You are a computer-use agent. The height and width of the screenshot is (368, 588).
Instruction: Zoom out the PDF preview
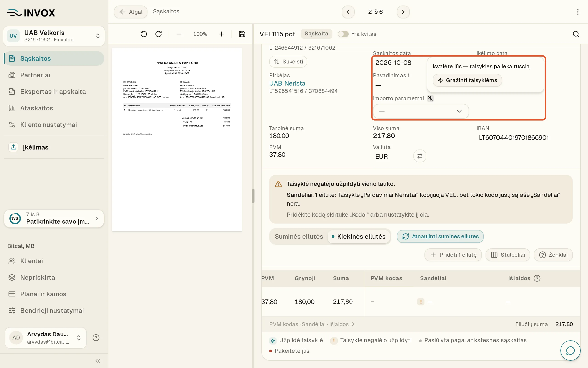click(x=179, y=34)
